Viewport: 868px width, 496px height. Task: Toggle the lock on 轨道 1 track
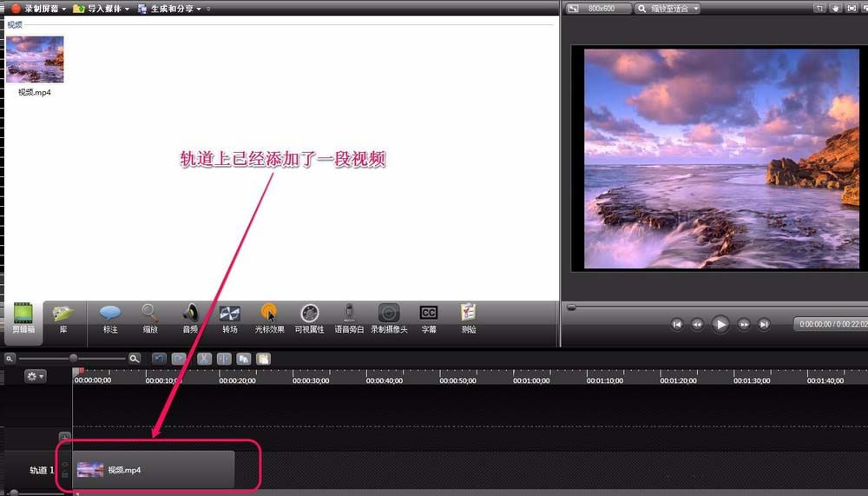coord(65,475)
